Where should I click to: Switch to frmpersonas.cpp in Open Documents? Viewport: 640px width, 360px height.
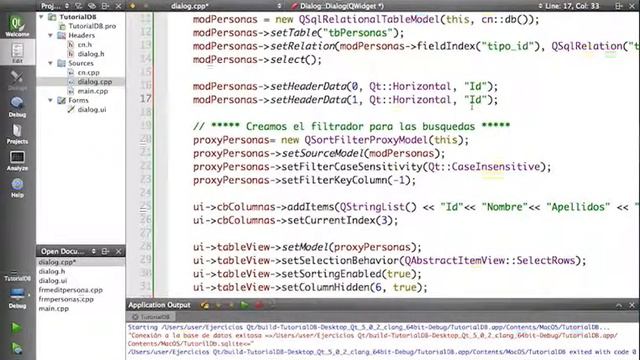pos(66,299)
